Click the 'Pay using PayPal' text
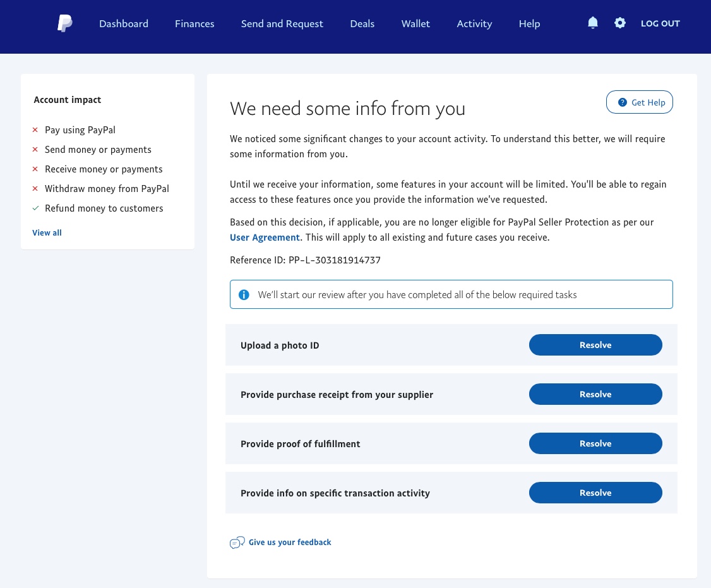 (x=80, y=130)
